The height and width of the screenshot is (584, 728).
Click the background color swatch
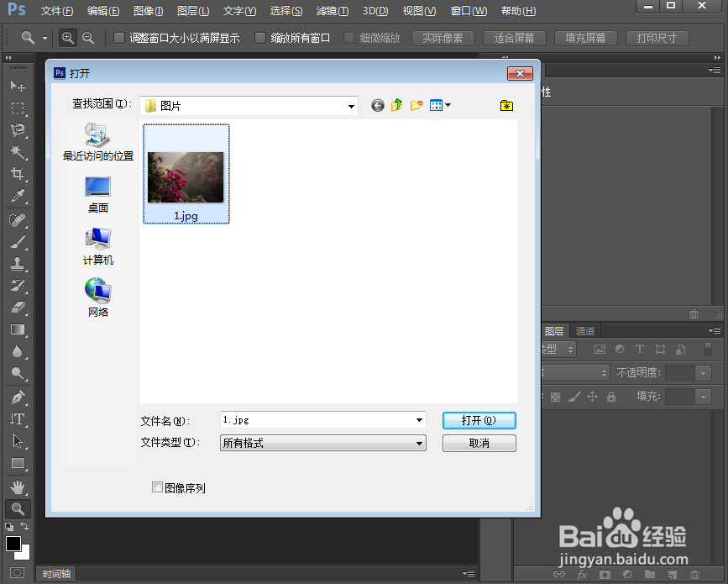tap(24, 554)
